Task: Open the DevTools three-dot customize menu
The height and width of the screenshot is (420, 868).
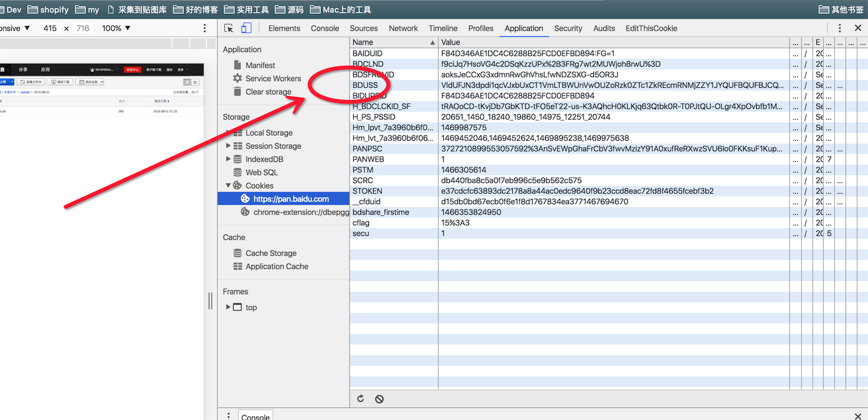Action: [x=840, y=28]
